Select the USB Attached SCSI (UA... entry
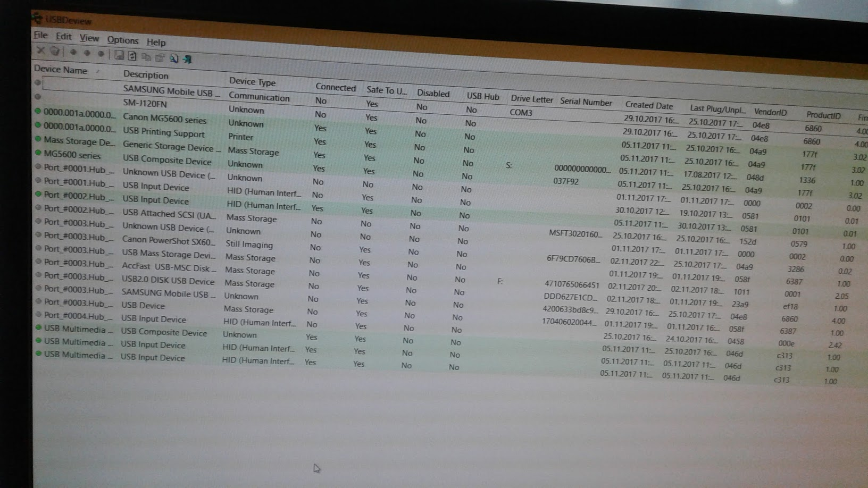Image resolution: width=868 pixels, height=488 pixels. pyautogui.click(x=169, y=214)
